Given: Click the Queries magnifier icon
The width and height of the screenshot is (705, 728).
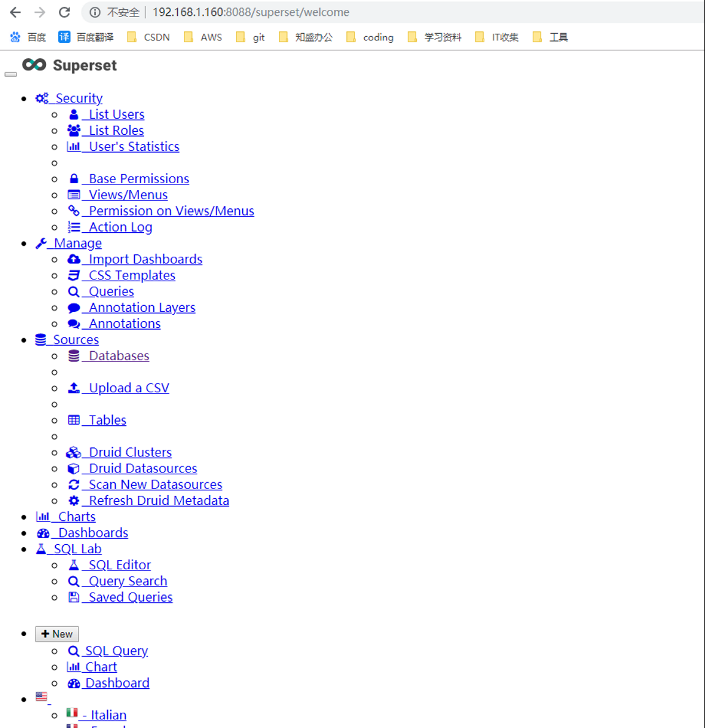Looking at the screenshot, I should (74, 292).
